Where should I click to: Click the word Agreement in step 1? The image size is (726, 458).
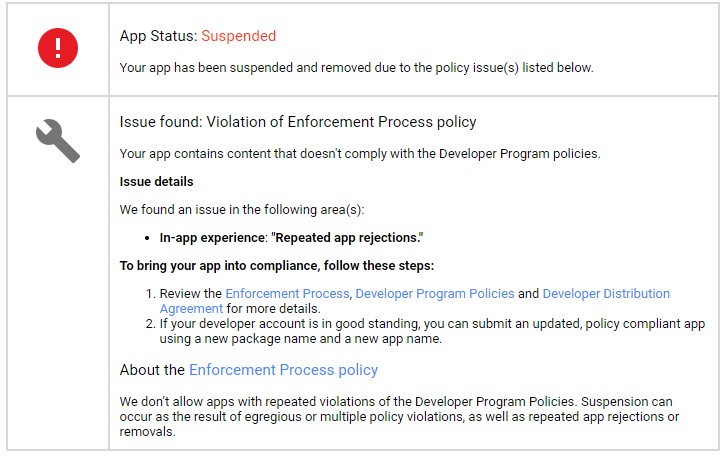pos(191,309)
